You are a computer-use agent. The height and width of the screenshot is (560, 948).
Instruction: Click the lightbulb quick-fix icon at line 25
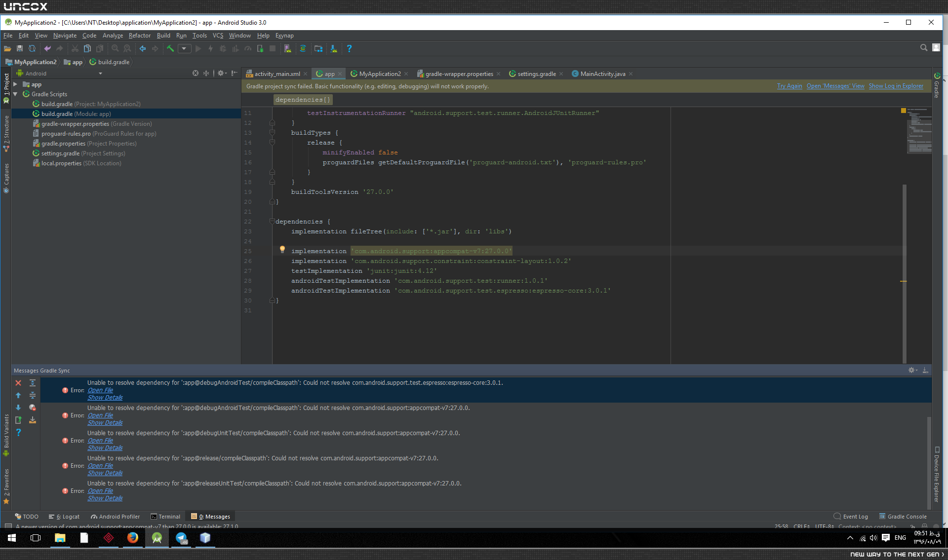click(x=282, y=250)
